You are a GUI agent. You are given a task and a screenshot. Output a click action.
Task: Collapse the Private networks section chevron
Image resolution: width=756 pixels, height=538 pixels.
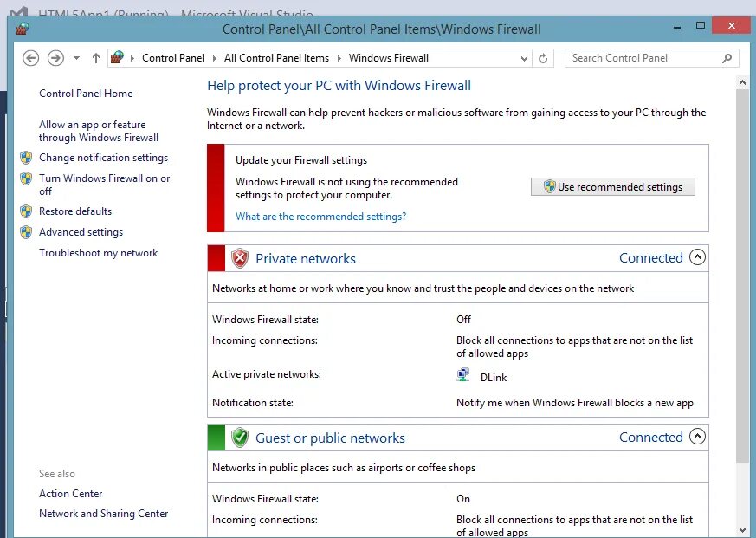click(697, 257)
